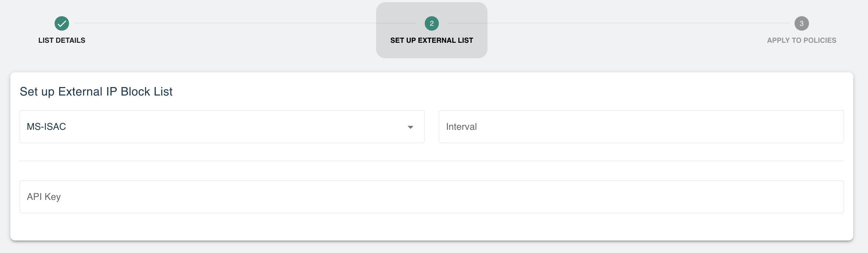Click connector line between steps two and three
Image resolution: width=868 pixels, height=253 pixels.
click(619, 23)
